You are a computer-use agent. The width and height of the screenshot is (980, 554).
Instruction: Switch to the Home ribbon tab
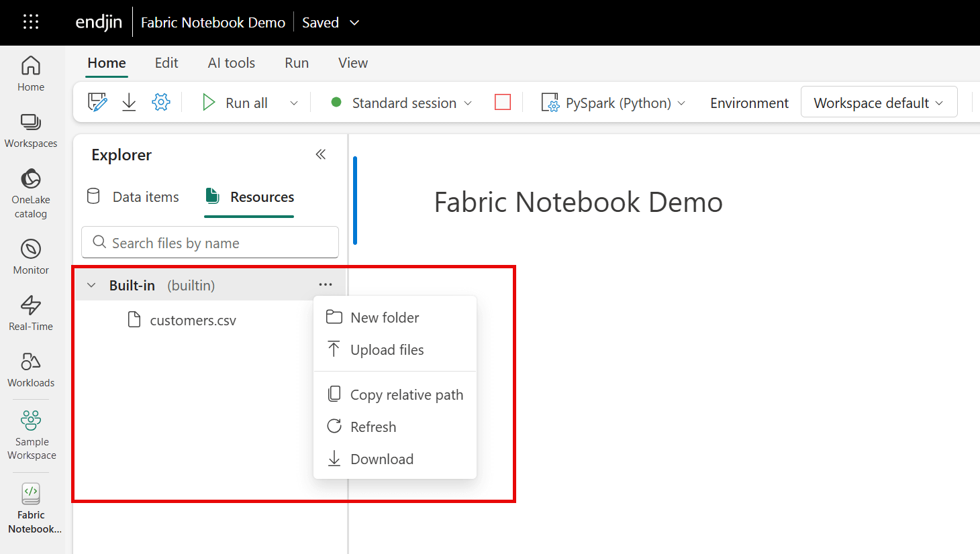[107, 63]
